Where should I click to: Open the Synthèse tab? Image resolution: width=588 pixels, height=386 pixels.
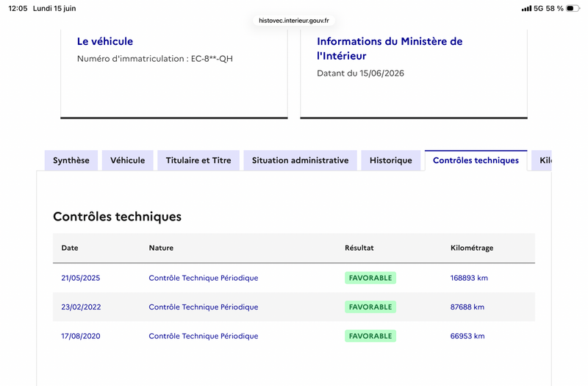click(71, 160)
